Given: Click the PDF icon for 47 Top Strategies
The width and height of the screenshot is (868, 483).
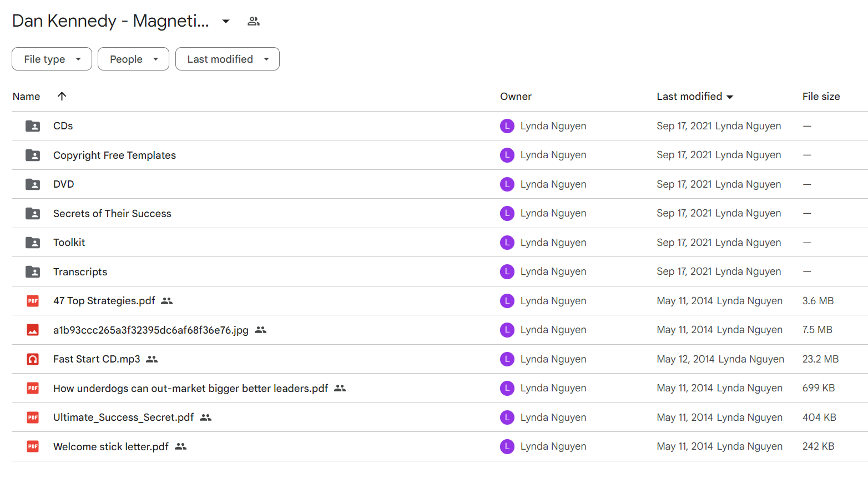Looking at the screenshot, I should [x=33, y=301].
